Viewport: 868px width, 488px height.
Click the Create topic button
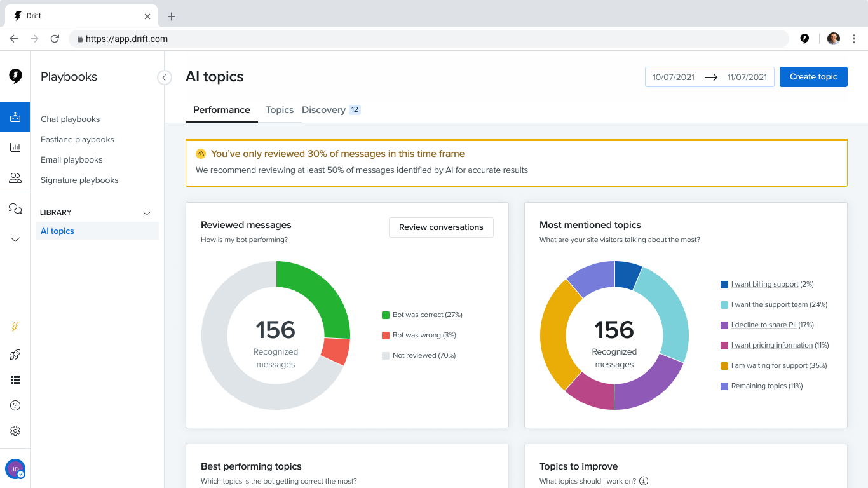pos(813,77)
